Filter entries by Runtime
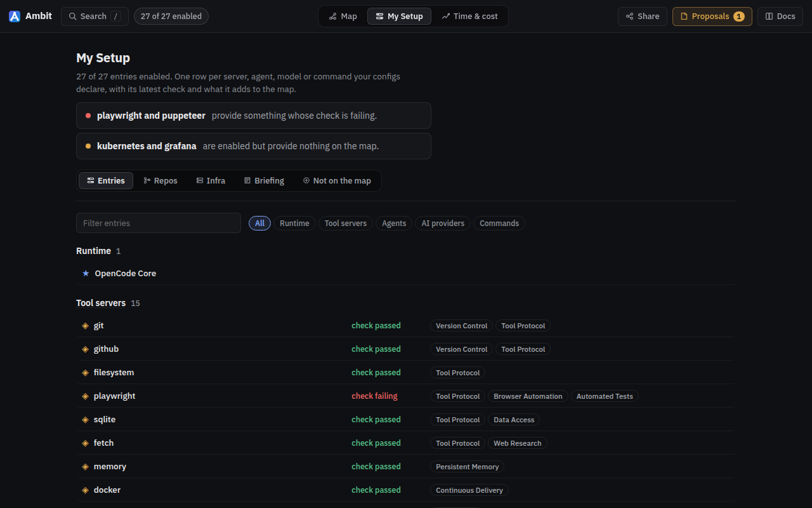The width and height of the screenshot is (812, 508). pos(294,224)
